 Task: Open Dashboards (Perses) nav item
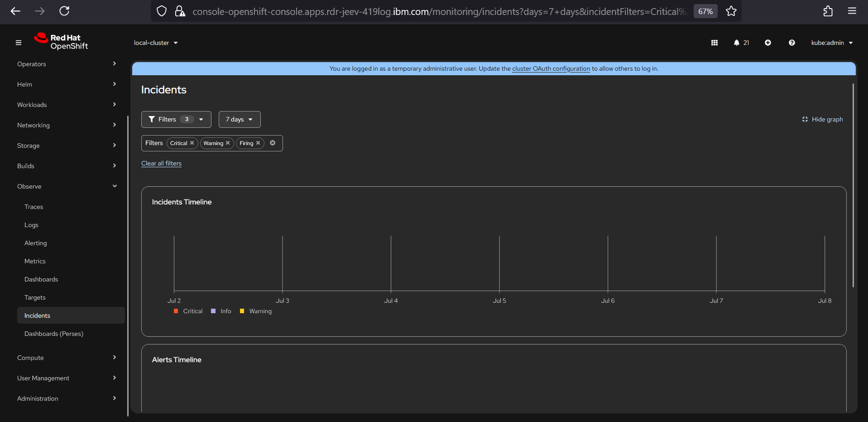tap(54, 334)
